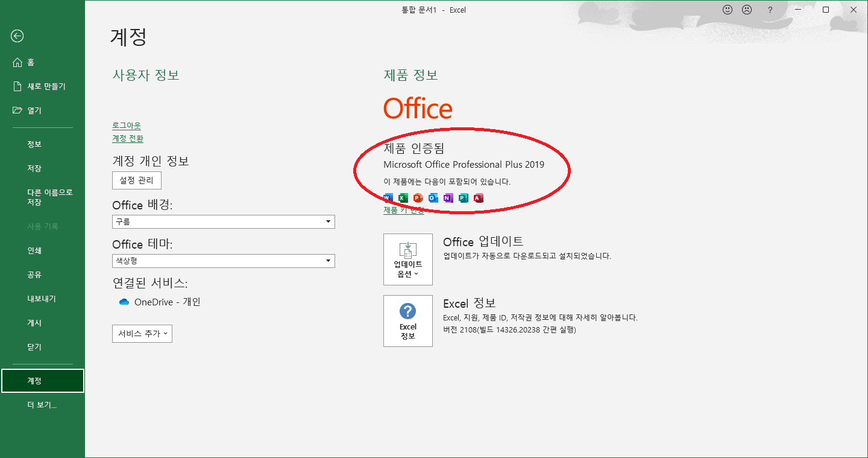Screen dimensions: 868x458
Task: Choose 다른 이름으로 저장 in the sidebar
Action: click(x=42, y=197)
